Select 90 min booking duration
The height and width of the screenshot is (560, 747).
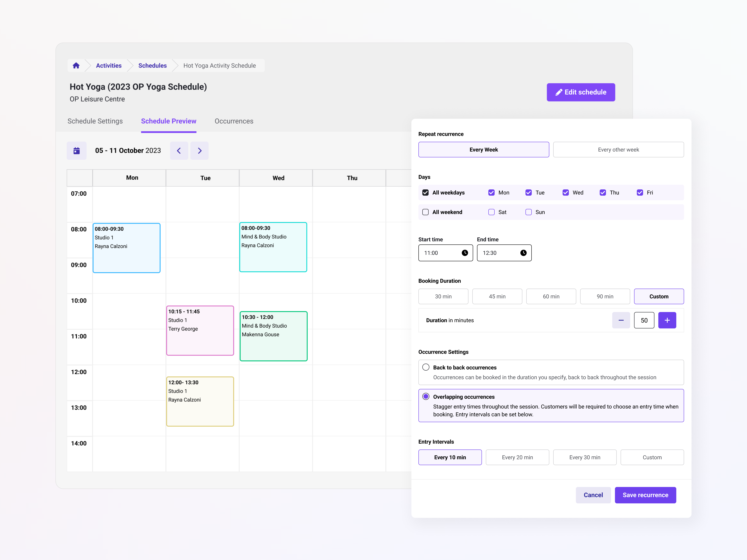pyautogui.click(x=605, y=296)
